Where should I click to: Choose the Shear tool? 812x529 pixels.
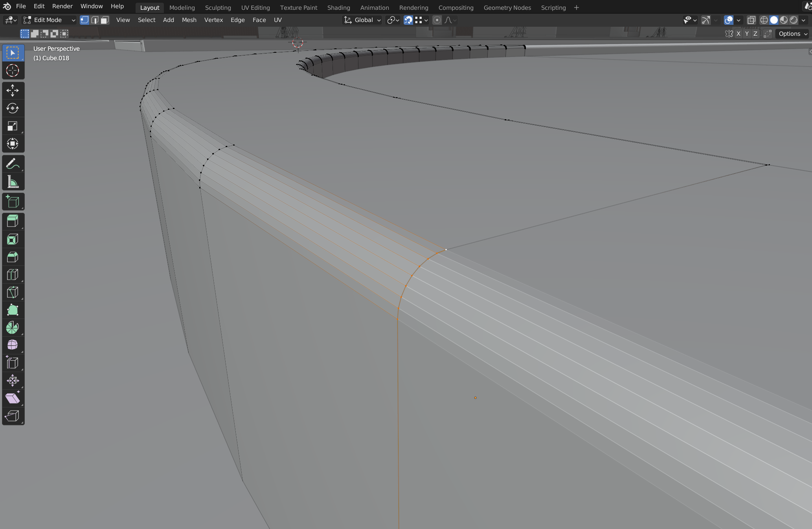[13, 398]
